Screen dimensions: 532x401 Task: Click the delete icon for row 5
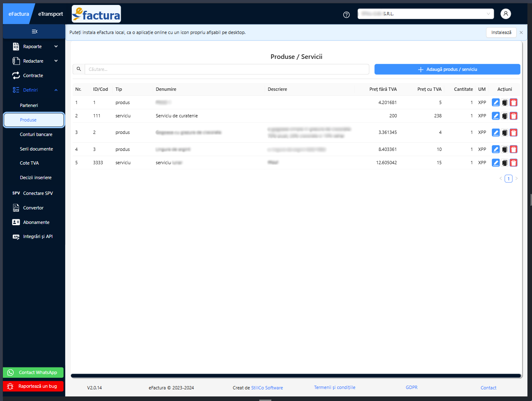[513, 163]
